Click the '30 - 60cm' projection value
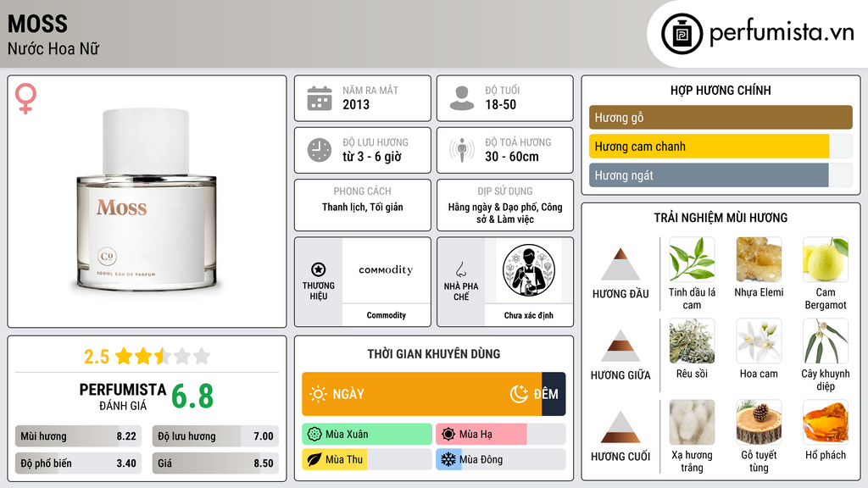This screenshot has width=868, height=488. [512, 157]
